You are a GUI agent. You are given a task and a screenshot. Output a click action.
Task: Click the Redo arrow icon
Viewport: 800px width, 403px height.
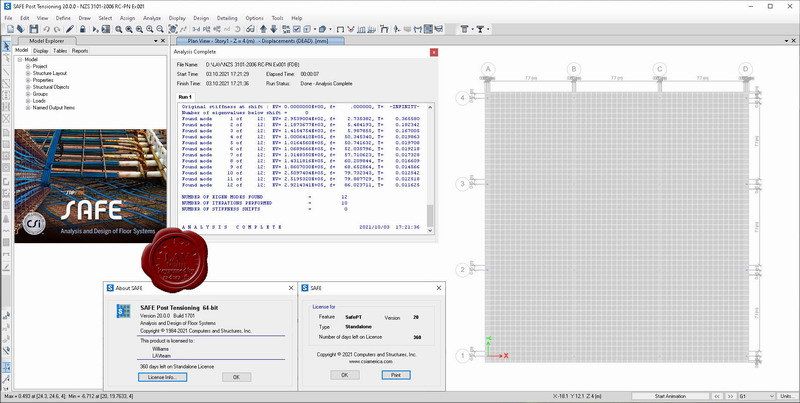point(57,29)
